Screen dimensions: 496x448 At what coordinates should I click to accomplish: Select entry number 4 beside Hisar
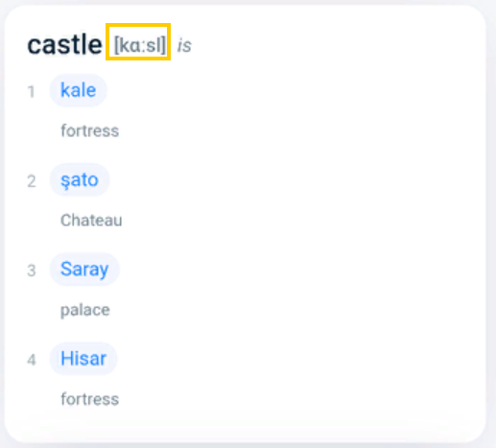[x=32, y=361]
